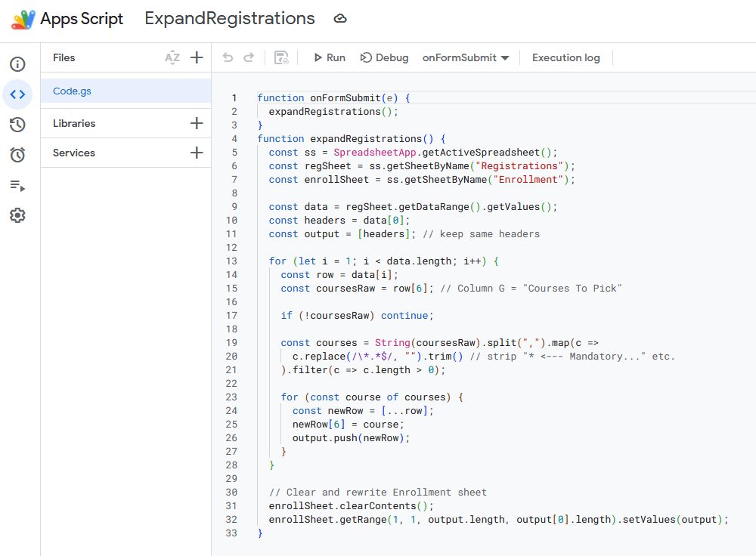Add a service with plus icon
Screen dimensions: 756x556
197,153
